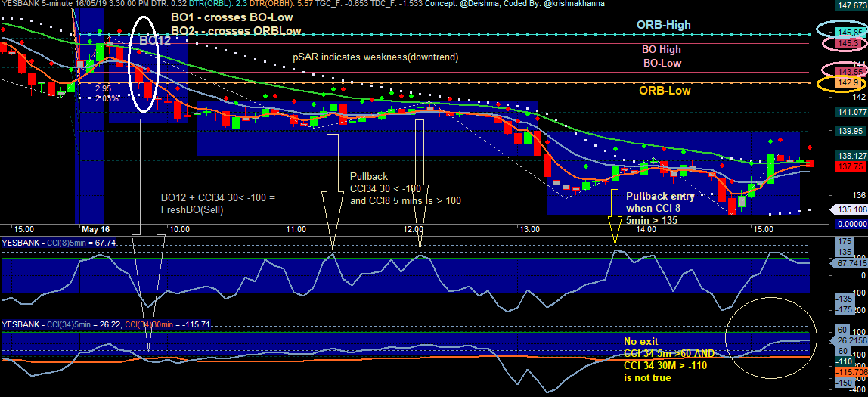Click the 138.127 price axis label
This screenshot has width=868, height=397.
tap(851, 156)
